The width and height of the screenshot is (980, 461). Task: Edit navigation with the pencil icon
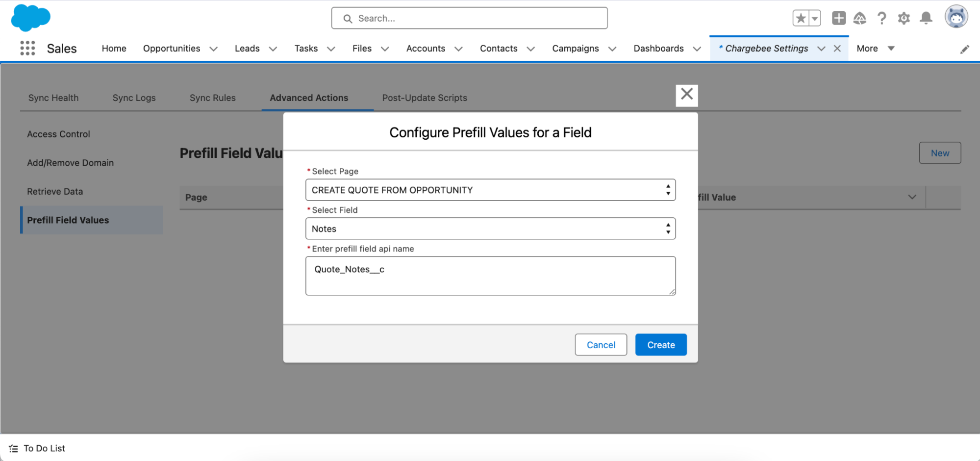[964, 49]
